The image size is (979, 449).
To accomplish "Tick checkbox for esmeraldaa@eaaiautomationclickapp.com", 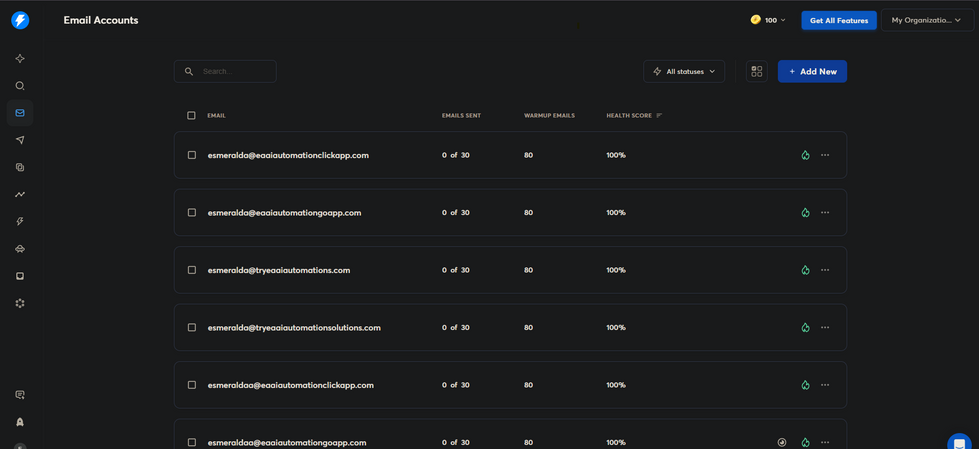I will (x=192, y=385).
